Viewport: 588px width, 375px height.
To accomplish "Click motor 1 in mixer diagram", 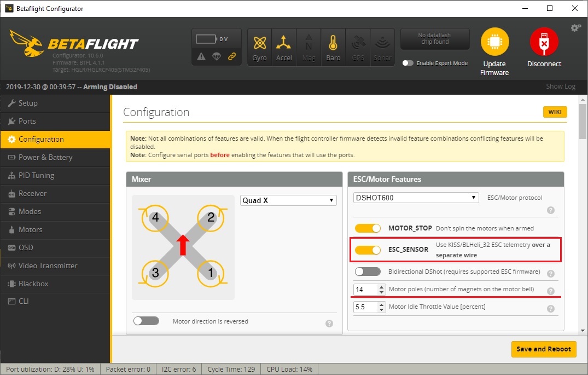I will pos(211,273).
